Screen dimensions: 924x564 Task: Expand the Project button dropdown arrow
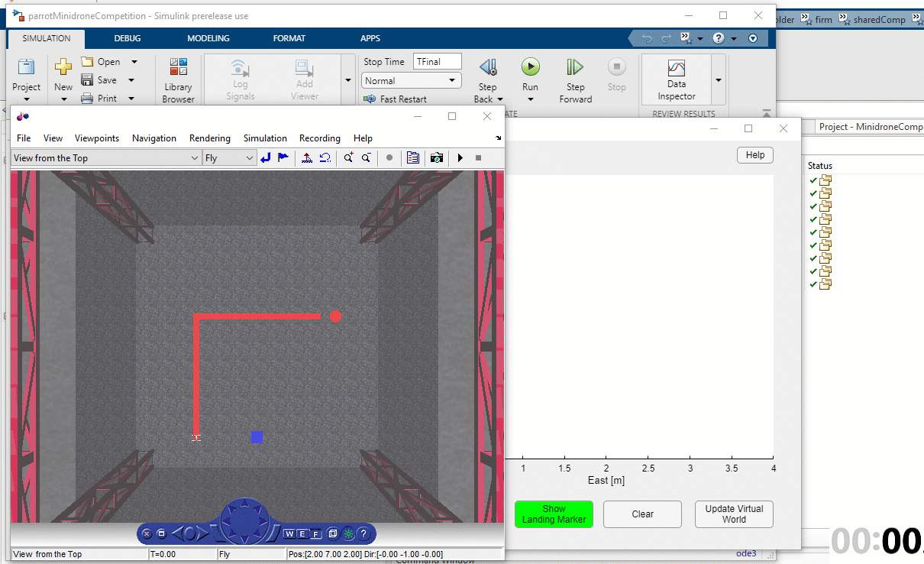[26, 99]
